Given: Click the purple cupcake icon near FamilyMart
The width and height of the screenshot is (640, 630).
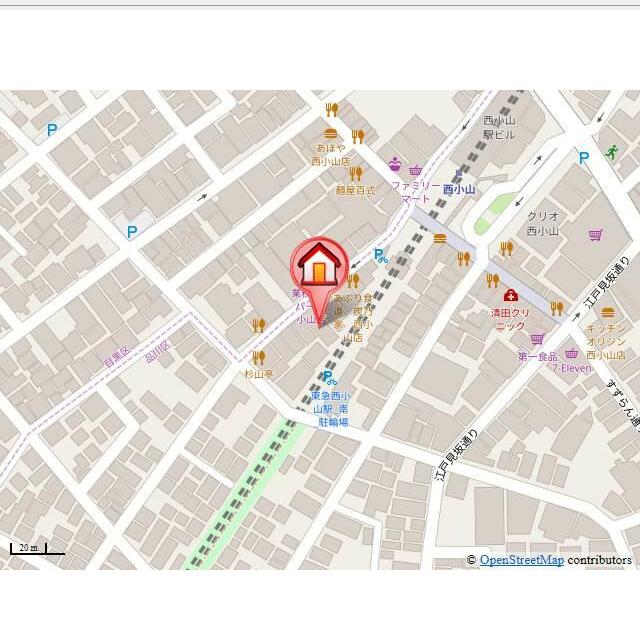Looking at the screenshot, I should 395,164.
